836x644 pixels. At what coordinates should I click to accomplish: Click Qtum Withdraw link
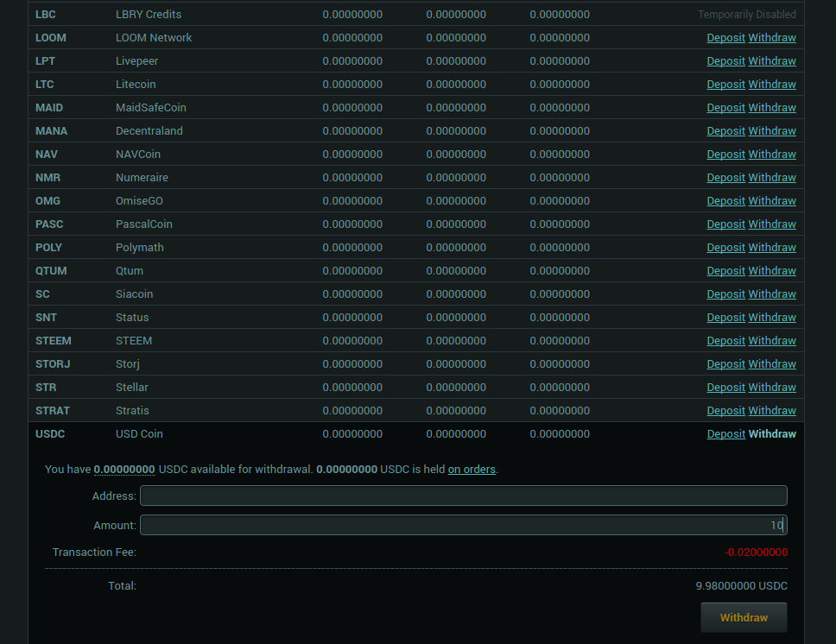[x=772, y=271]
